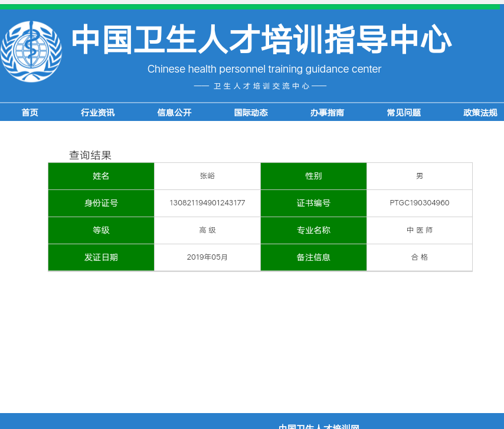Viewport: 504px width, 429px height.
Task: Go to 信息公开 navigation item
Action: tap(174, 113)
